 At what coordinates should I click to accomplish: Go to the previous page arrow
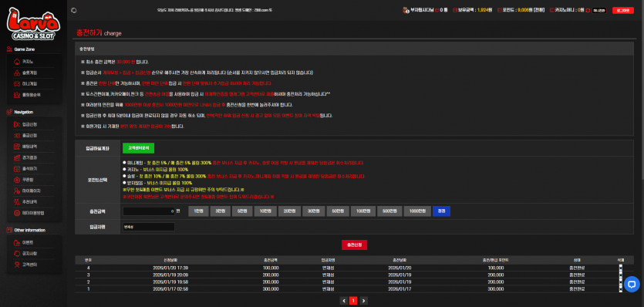344,301
